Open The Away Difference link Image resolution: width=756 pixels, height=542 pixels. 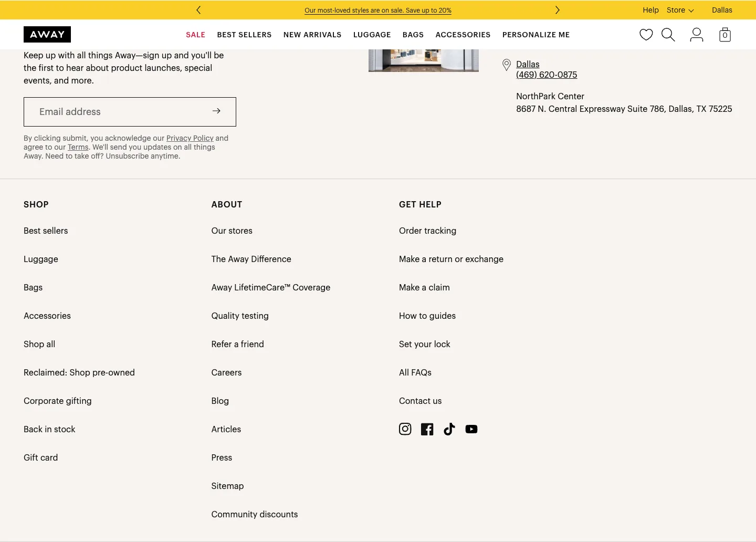[251, 259]
